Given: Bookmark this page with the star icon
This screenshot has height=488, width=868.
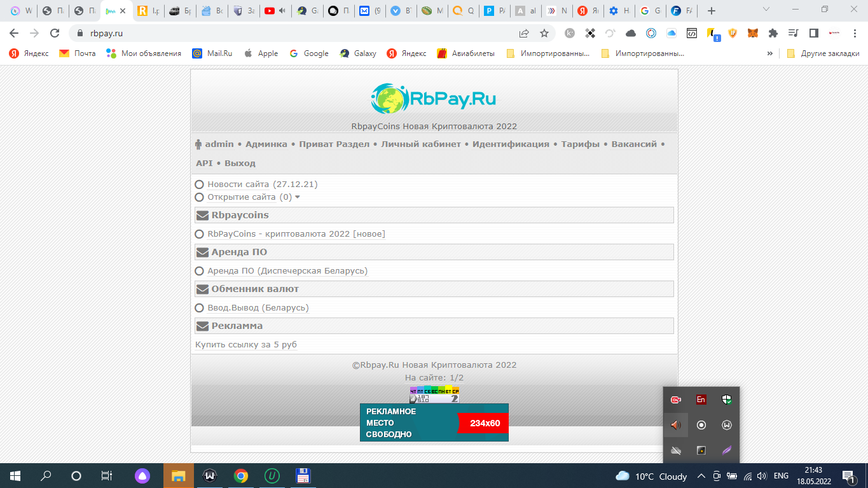Looking at the screenshot, I should 544,33.
